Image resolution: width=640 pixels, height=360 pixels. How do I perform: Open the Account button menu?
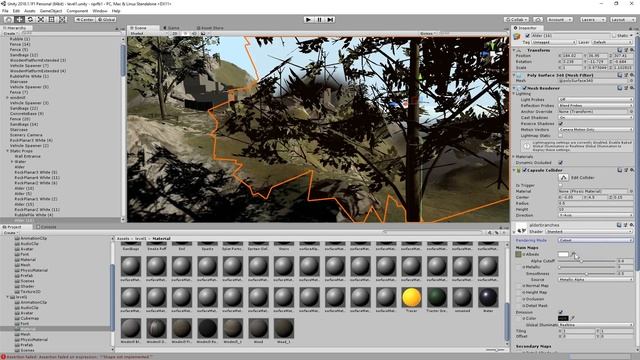point(560,19)
